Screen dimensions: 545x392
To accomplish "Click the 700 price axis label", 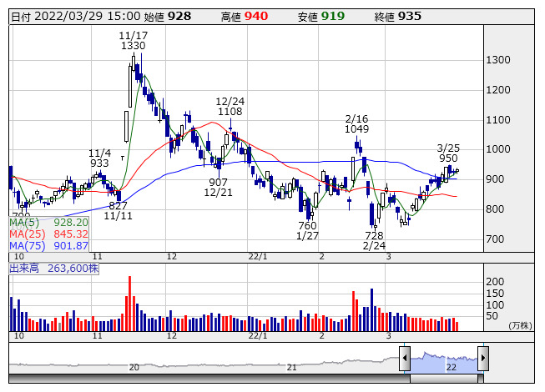I will pos(495,239).
